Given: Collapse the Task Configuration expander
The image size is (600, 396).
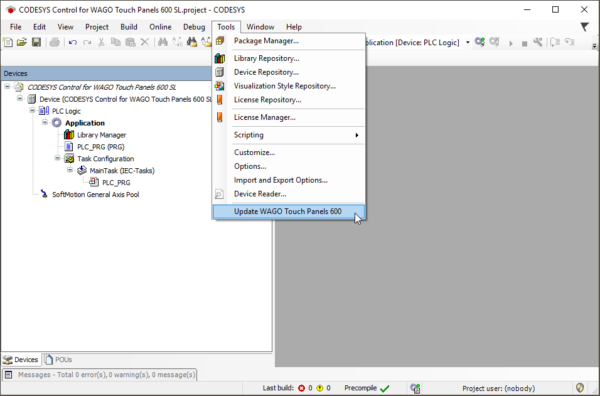Looking at the screenshot, I should point(57,158).
